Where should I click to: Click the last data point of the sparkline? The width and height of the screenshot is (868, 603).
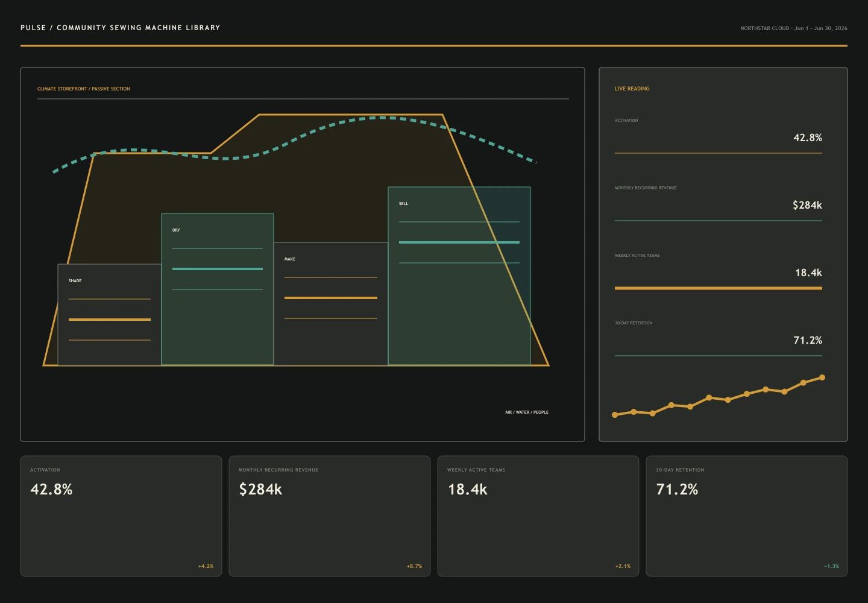tap(822, 377)
